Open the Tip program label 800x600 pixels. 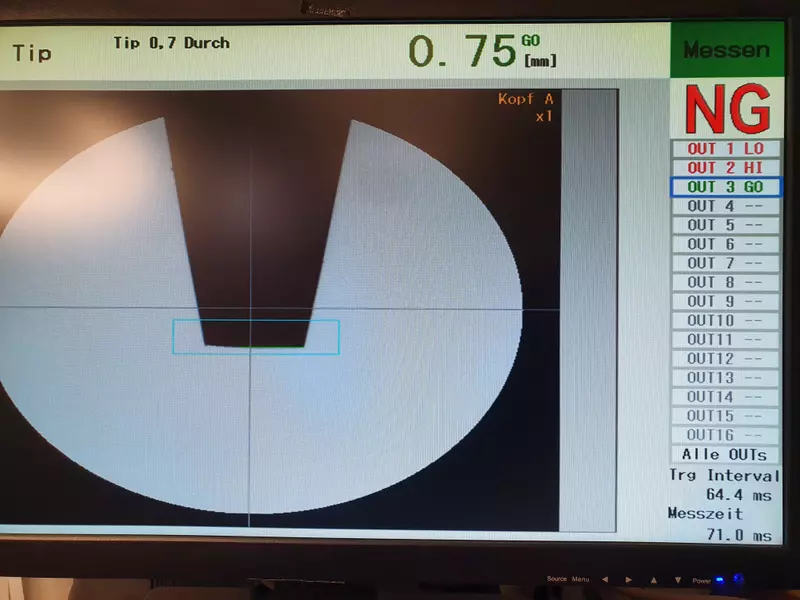coord(32,54)
